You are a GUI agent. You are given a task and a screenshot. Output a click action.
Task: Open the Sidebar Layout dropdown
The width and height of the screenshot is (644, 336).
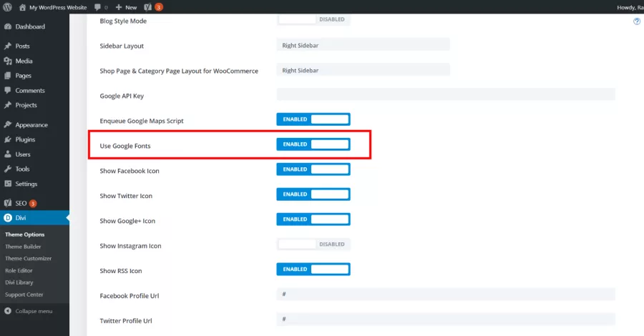coord(363,45)
